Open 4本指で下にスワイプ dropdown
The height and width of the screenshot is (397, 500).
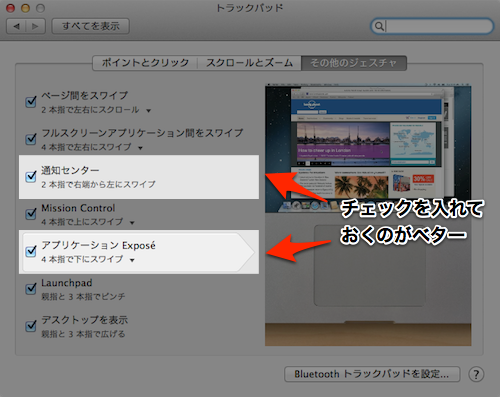(88, 259)
